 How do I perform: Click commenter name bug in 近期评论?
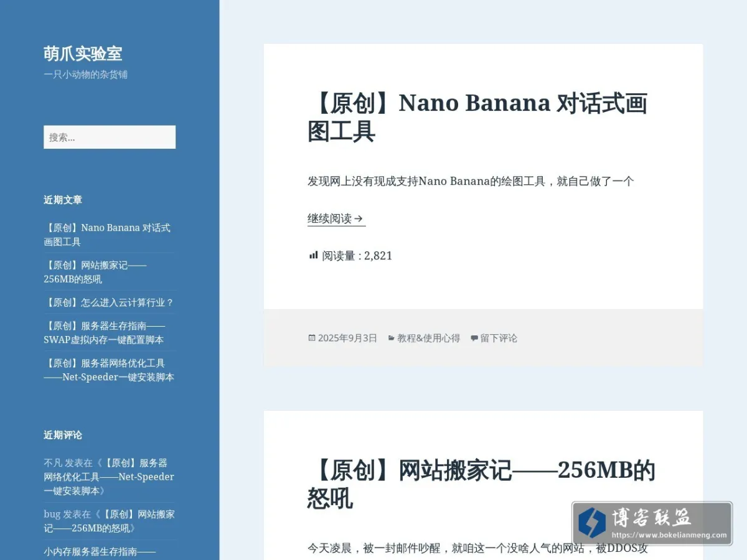point(52,515)
